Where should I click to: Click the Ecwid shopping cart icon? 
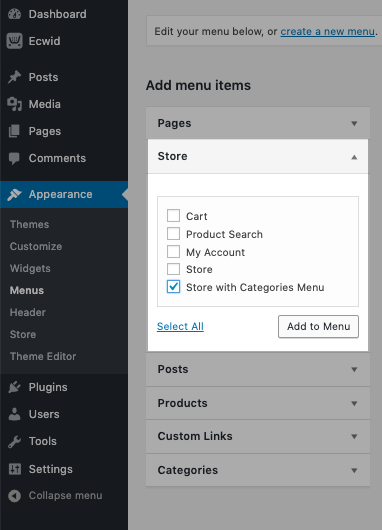click(15, 41)
